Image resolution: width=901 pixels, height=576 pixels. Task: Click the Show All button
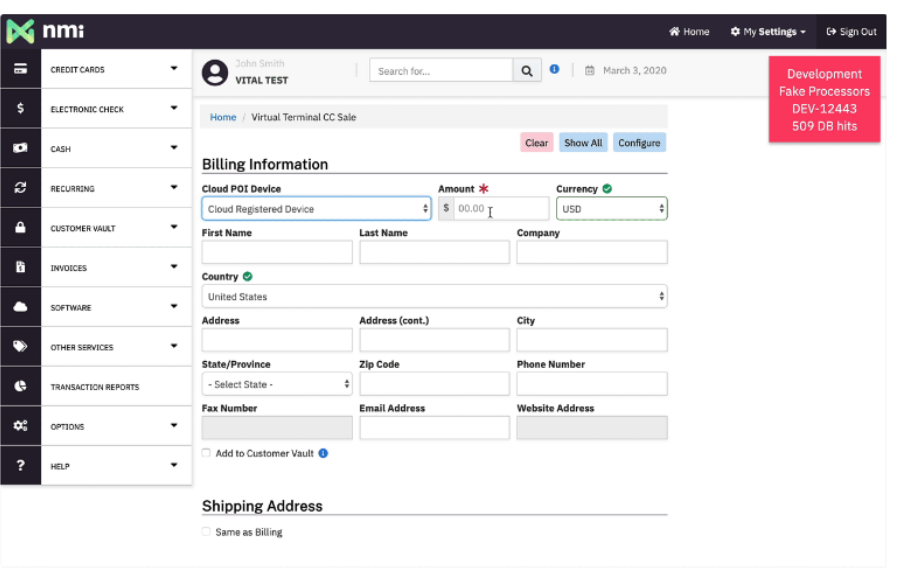point(583,142)
